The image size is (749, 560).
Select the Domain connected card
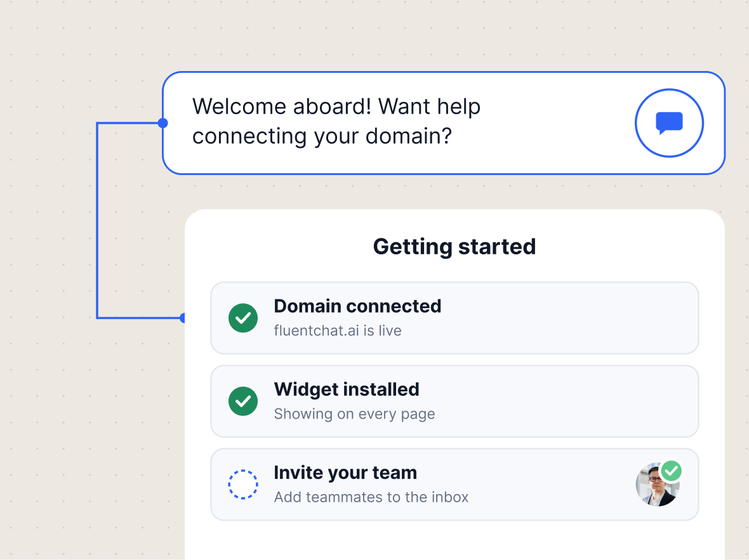(x=454, y=318)
